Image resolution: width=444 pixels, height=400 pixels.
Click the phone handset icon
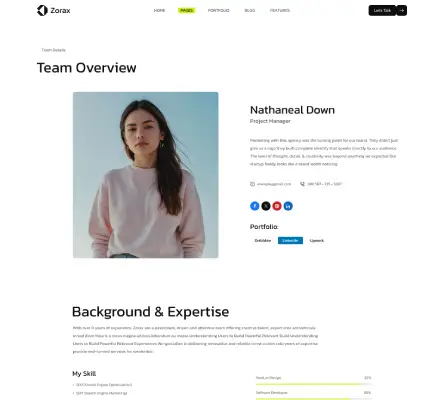(x=302, y=184)
